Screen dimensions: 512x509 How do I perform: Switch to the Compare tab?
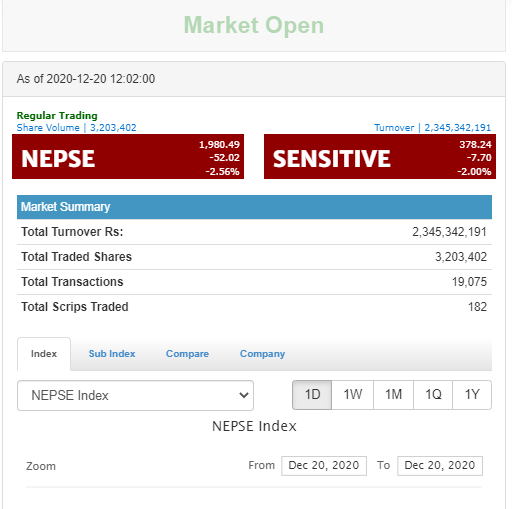point(187,354)
